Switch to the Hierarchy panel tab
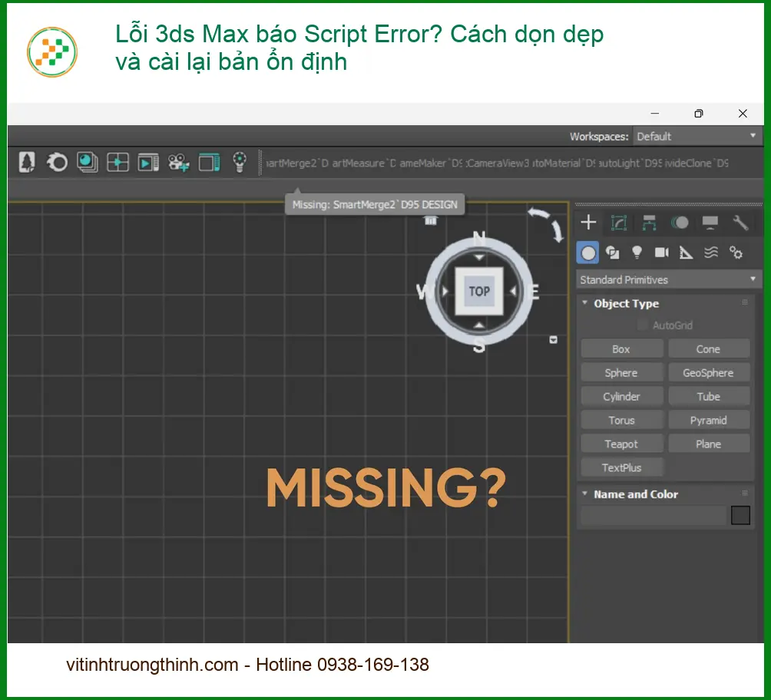 pyautogui.click(x=649, y=223)
